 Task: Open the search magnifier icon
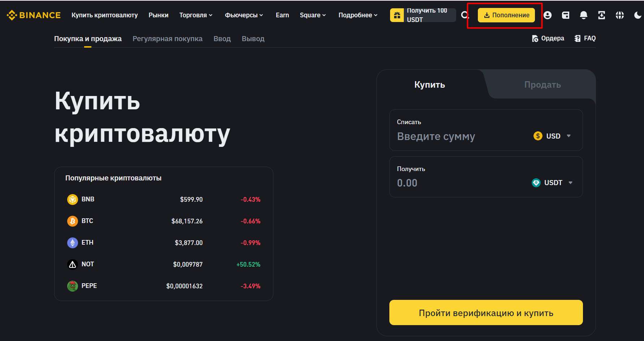(465, 15)
